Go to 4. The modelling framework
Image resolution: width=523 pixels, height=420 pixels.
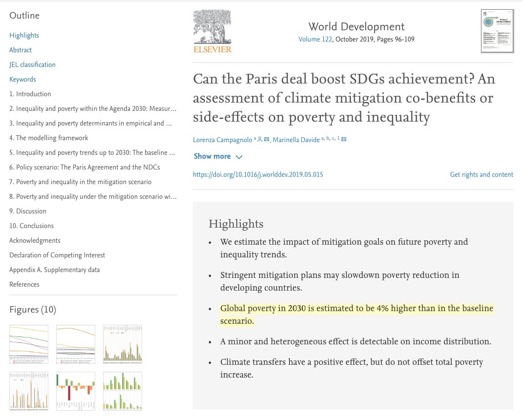pos(49,138)
